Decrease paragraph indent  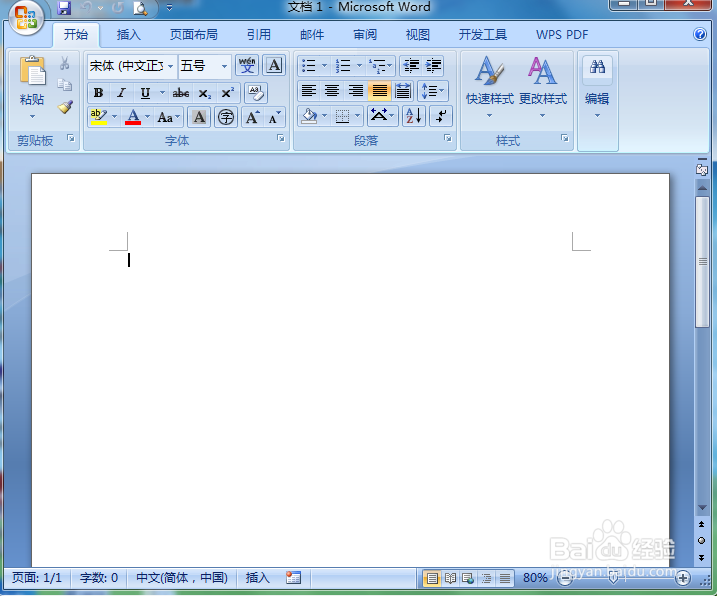(411, 66)
